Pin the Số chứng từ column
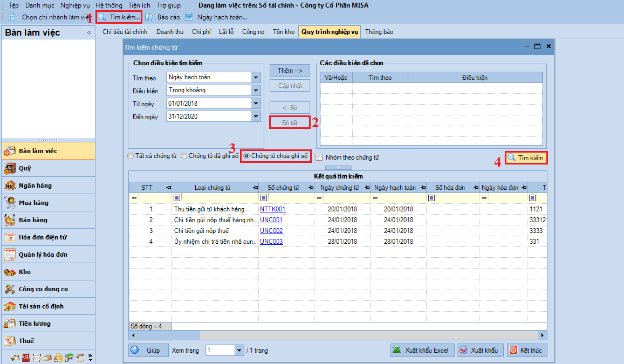The height and width of the screenshot is (364, 624). pos(311,187)
